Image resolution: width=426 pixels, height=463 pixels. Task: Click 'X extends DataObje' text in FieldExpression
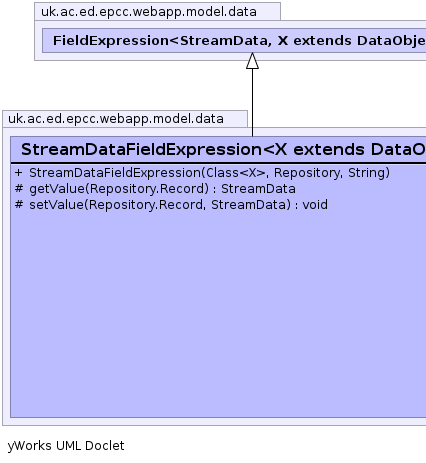(352, 41)
